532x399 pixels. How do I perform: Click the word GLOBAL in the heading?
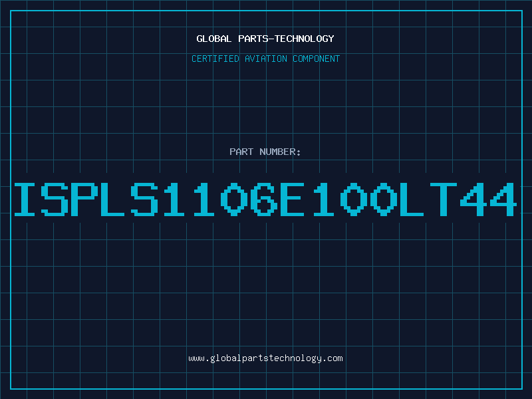click(213, 39)
